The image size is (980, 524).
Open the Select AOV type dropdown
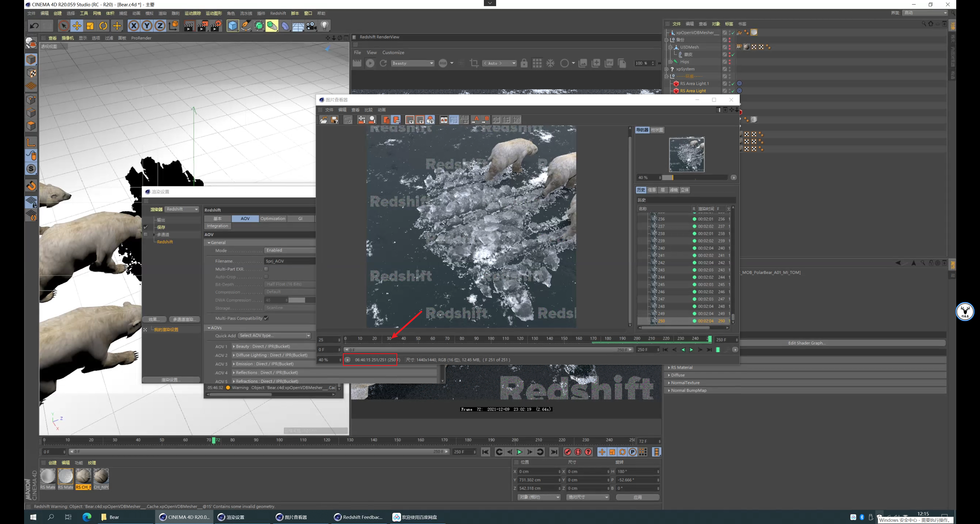[x=274, y=336]
